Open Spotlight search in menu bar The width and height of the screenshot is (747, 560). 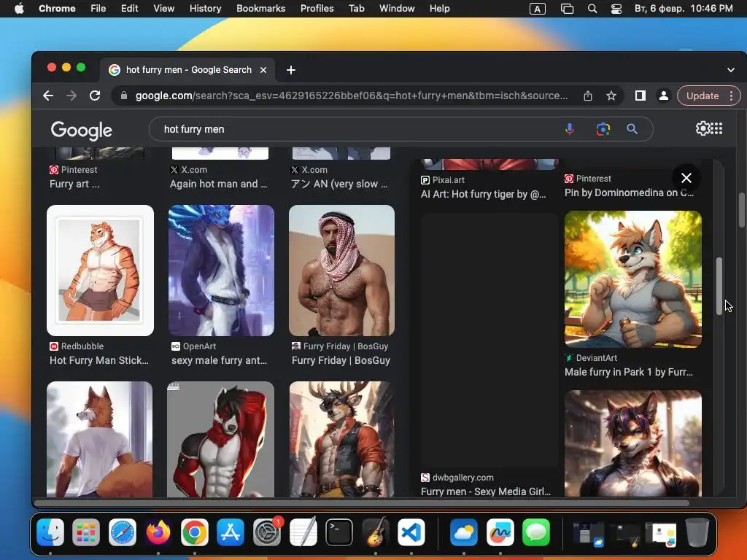point(592,9)
